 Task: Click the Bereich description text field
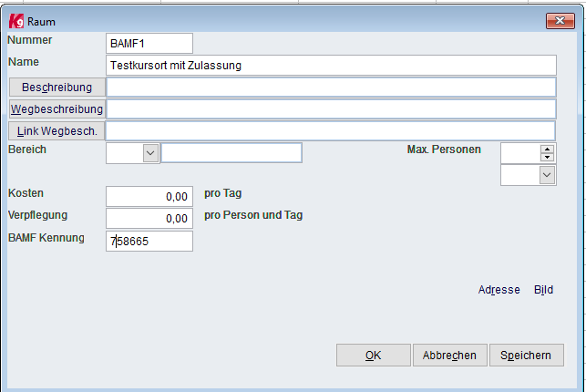click(231, 153)
